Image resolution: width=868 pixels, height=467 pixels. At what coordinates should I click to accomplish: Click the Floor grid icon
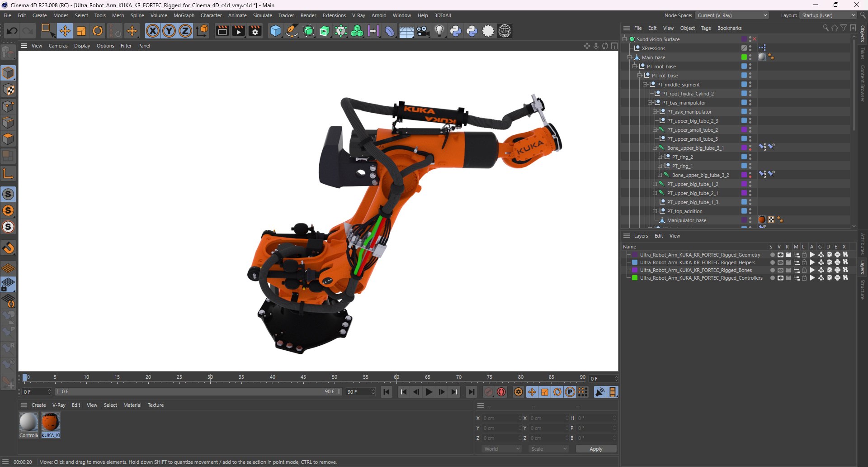point(406,31)
